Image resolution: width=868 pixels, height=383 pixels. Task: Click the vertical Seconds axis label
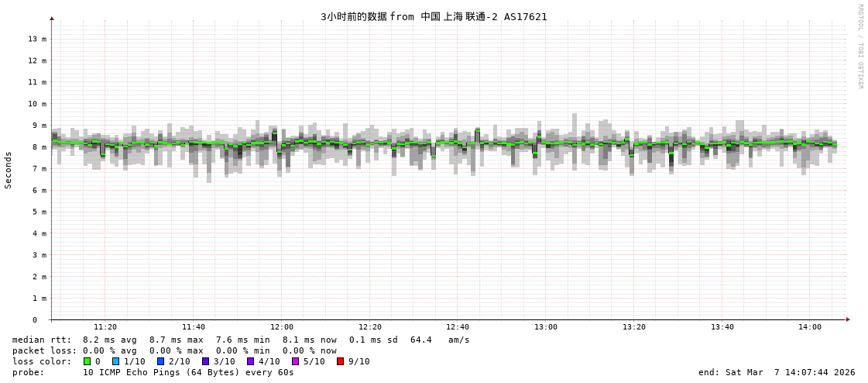(x=9, y=170)
